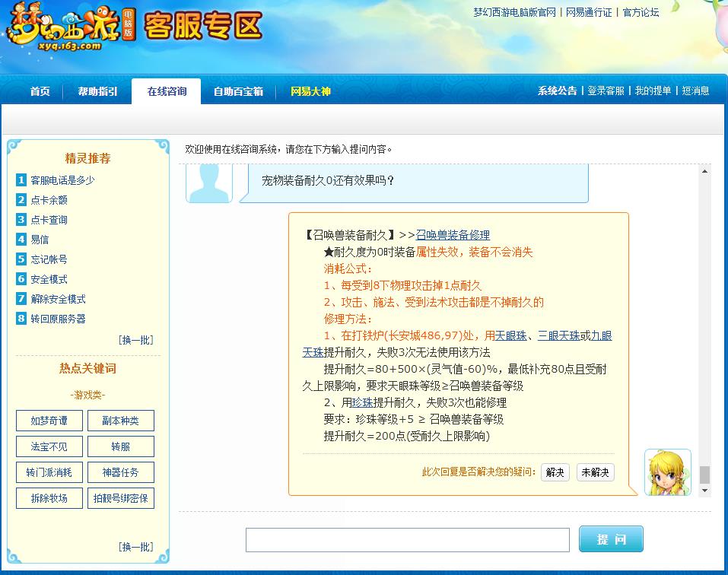The image size is (728, 575).
Task: Click the blank user avatar in the chat
Action: [x=208, y=181]
